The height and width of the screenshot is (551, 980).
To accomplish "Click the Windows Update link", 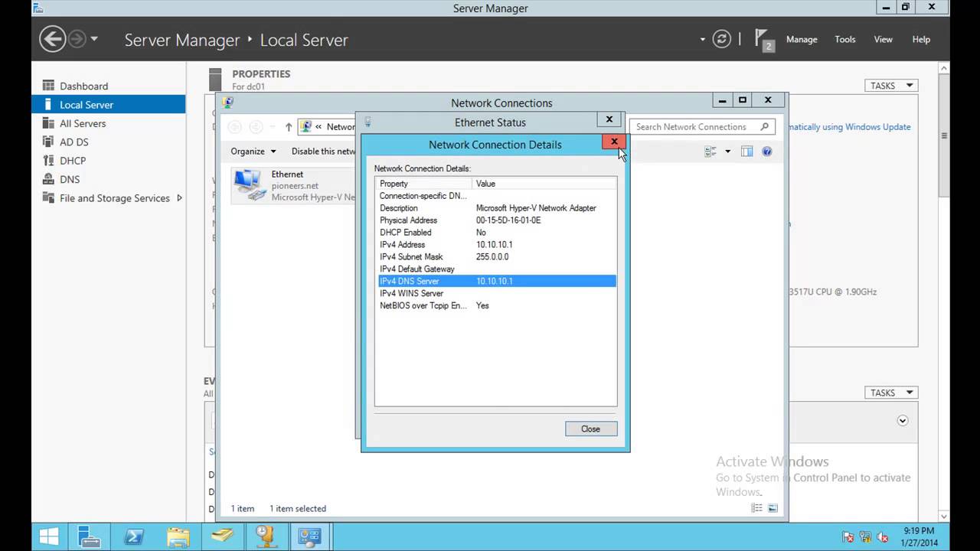I will (851, 127).
